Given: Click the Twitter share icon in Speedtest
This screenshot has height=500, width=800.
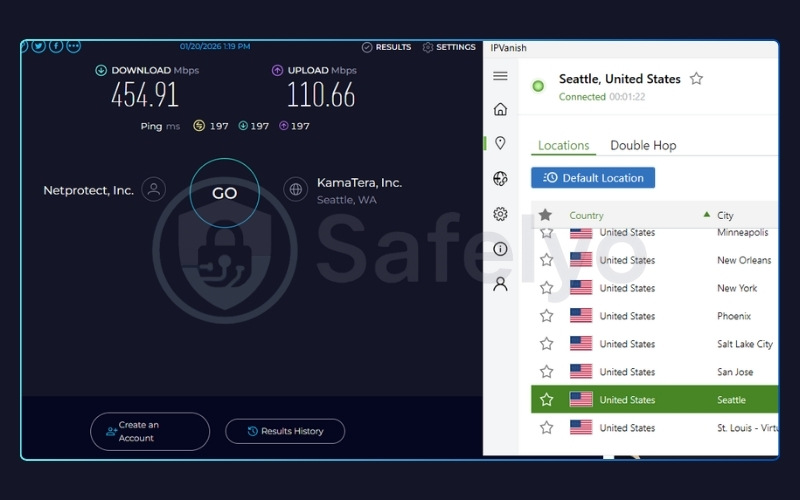Looking at the screenshot, I should tap(39, 46).
